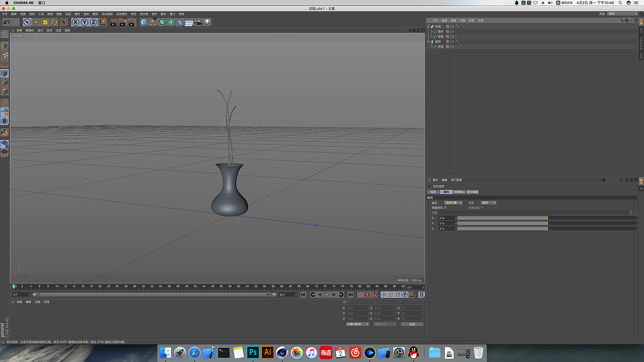Switch to the 细分曲面 tab
The width and height of the screenshot is (644, 362).
coord(472,192)
